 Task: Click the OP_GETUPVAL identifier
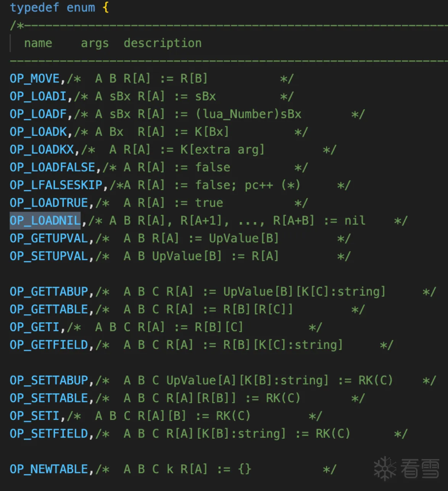(49, 238)
